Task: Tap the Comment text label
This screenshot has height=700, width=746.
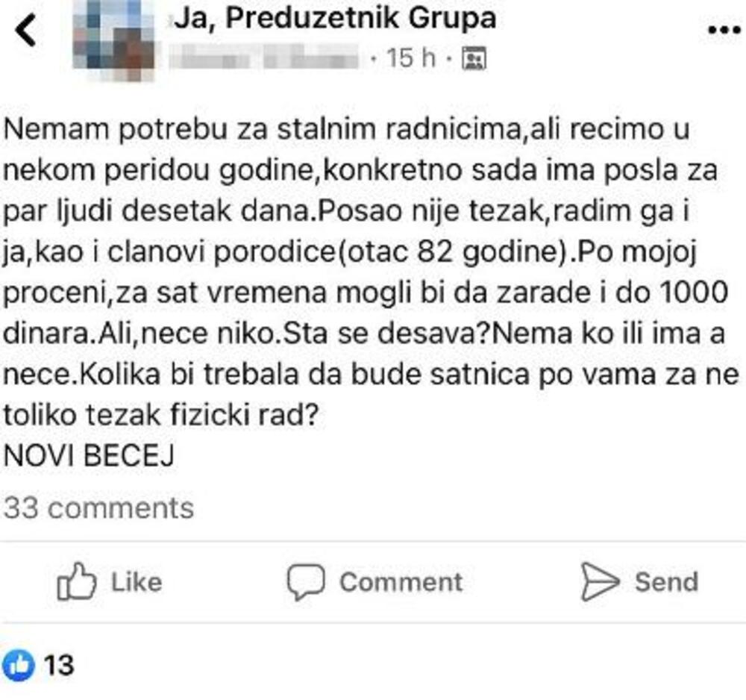Action: tap(401, 582)
